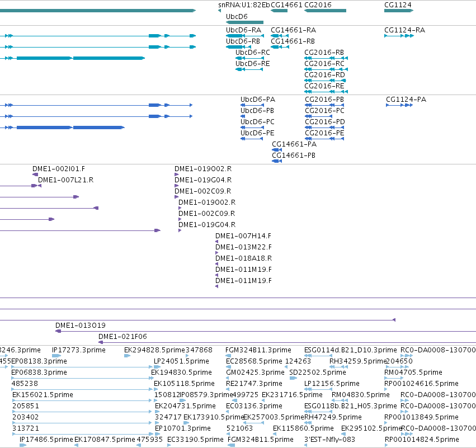The height and width of the screenshot is (448, 476).
Task: Open protein UbcD6-PE
Action: 257,133
